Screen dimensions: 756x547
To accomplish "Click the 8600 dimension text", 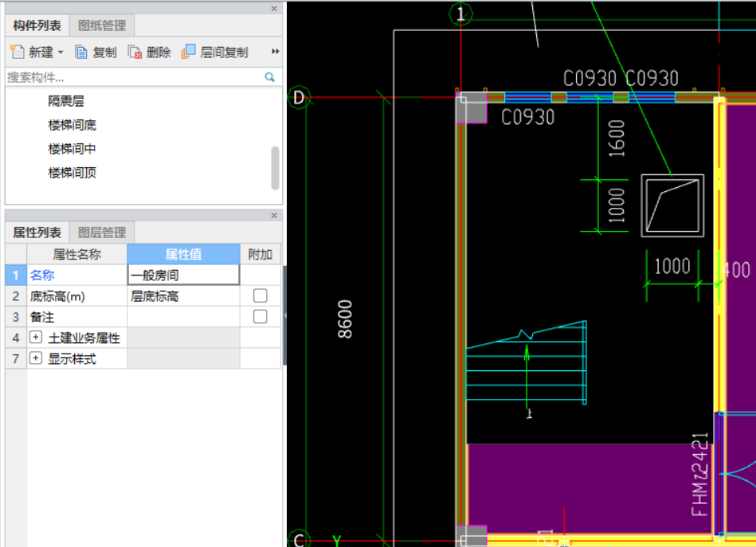I will [345, 319].
